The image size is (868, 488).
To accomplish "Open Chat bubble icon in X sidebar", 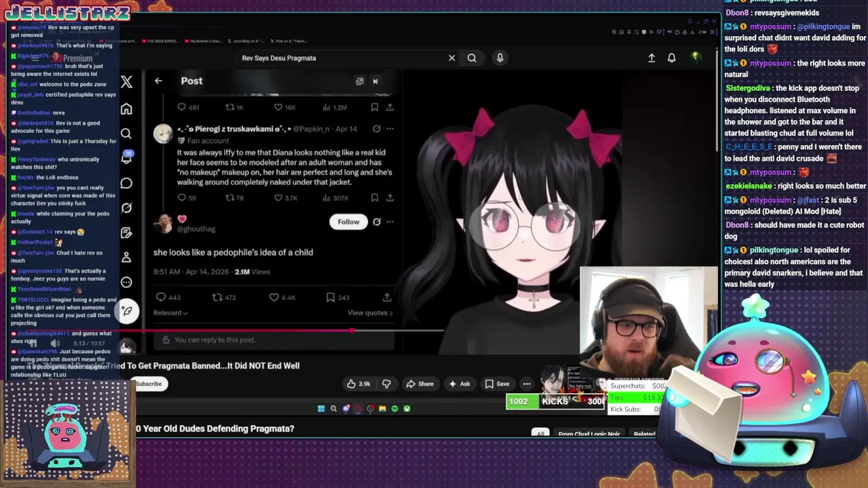I will coord(126,183).
